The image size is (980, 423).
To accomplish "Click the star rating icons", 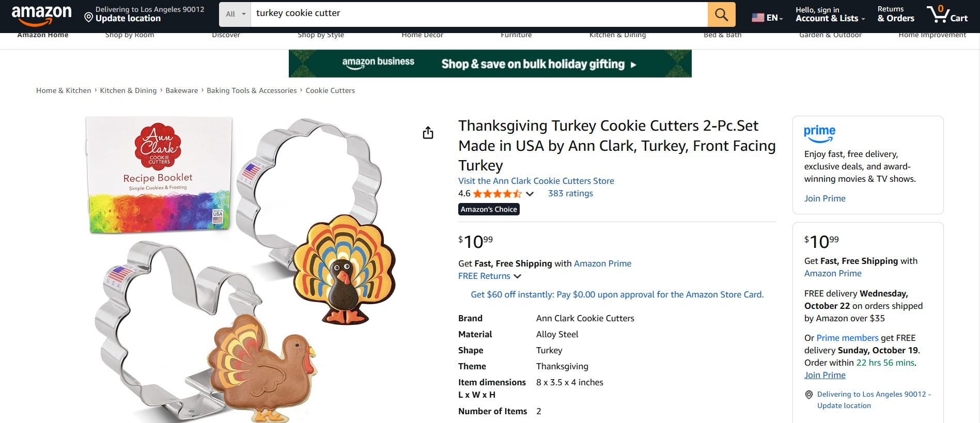I will pos(497,194).
